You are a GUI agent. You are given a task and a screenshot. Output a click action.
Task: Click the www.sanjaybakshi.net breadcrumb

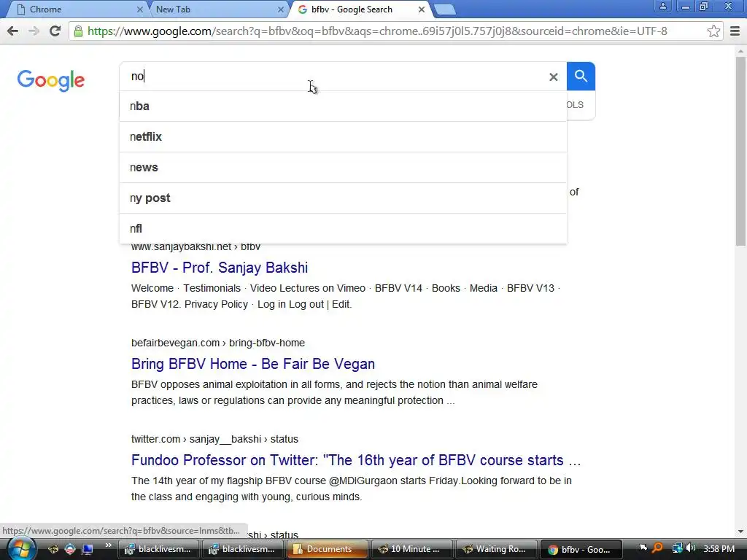[x=196, y=246]
